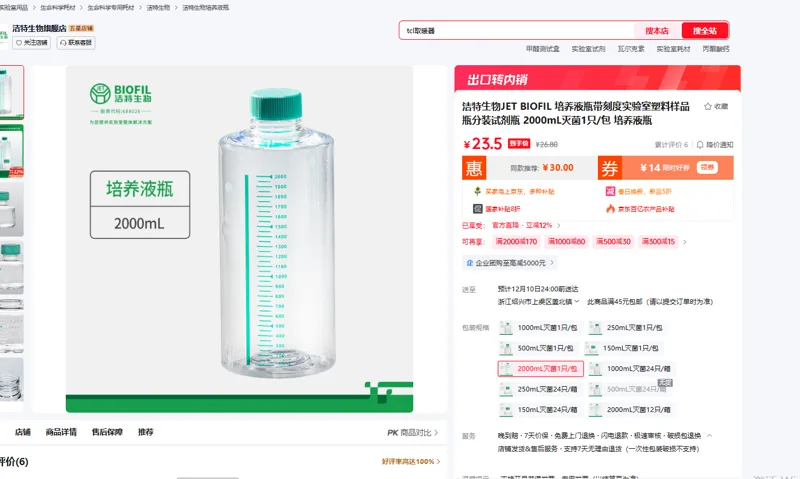Click the 关注店铺 heart button

31,43
